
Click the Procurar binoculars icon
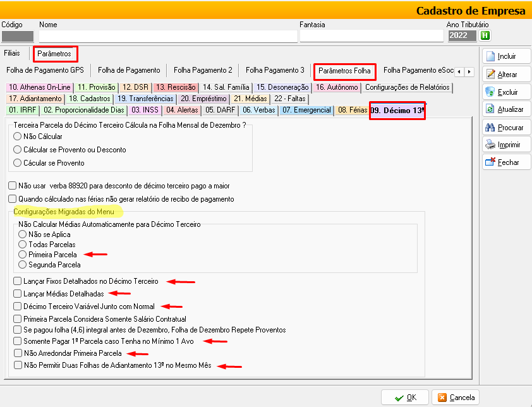[491, 127]
